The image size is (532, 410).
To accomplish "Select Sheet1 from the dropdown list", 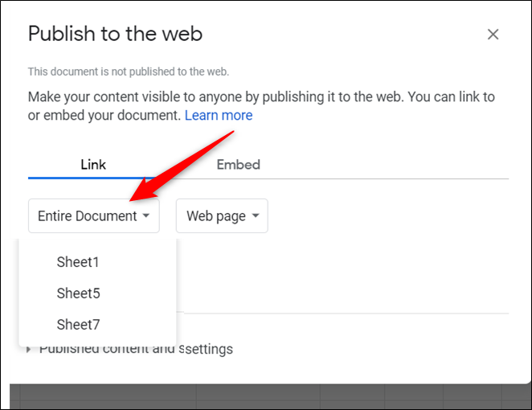I will pos(78,262).
